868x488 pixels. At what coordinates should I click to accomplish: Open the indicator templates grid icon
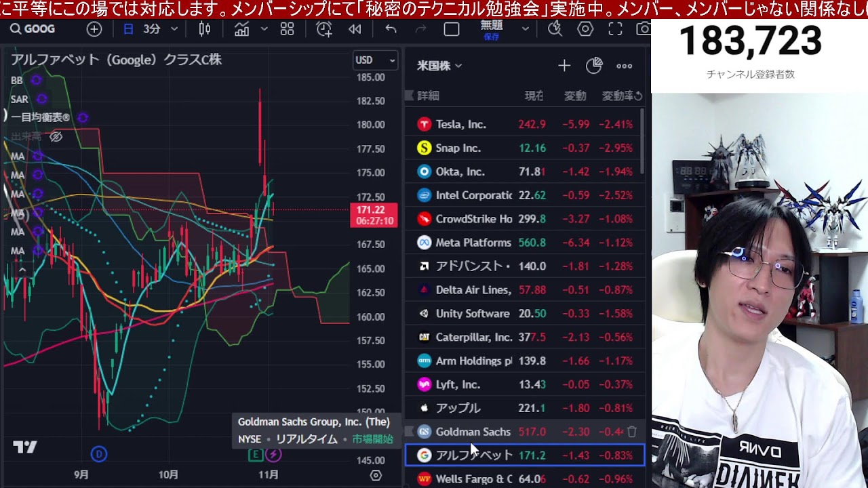pos(287,29)
